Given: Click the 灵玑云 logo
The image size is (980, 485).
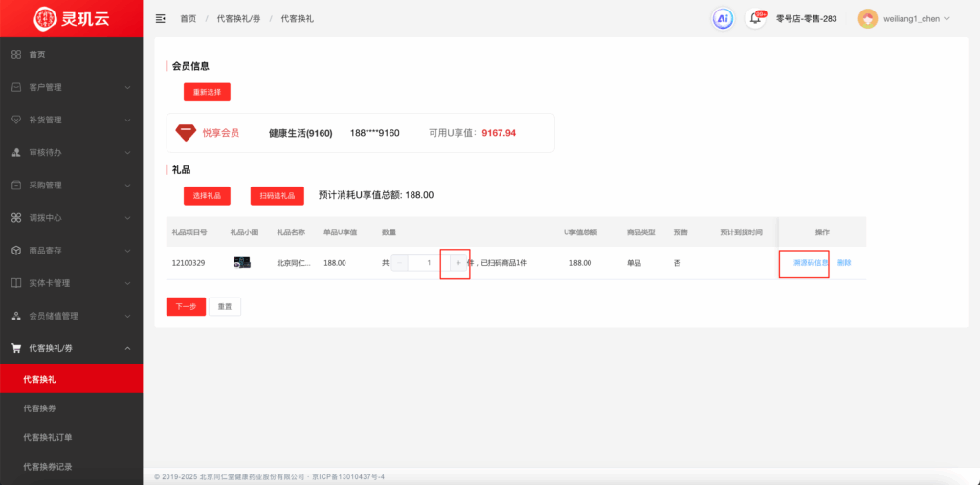Looking at the screenshot, I should (70, 18).
